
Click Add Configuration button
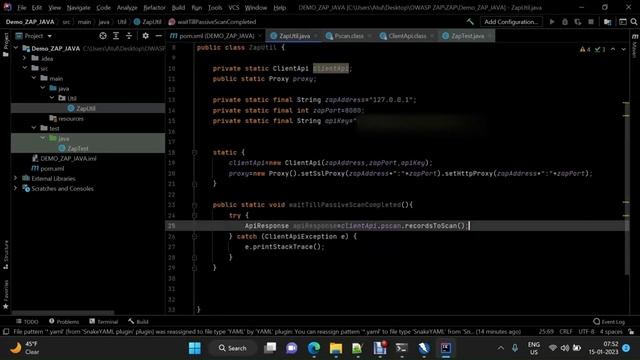point(511,22)
